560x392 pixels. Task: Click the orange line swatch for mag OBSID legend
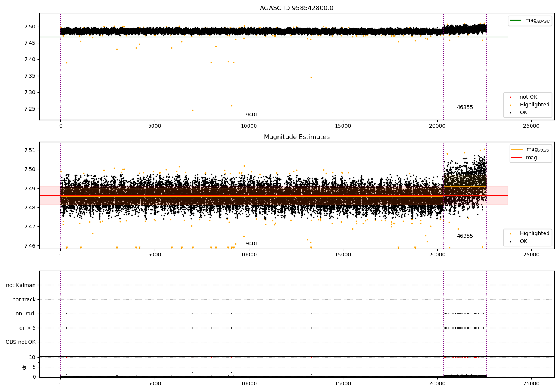(x=517, y=149)
